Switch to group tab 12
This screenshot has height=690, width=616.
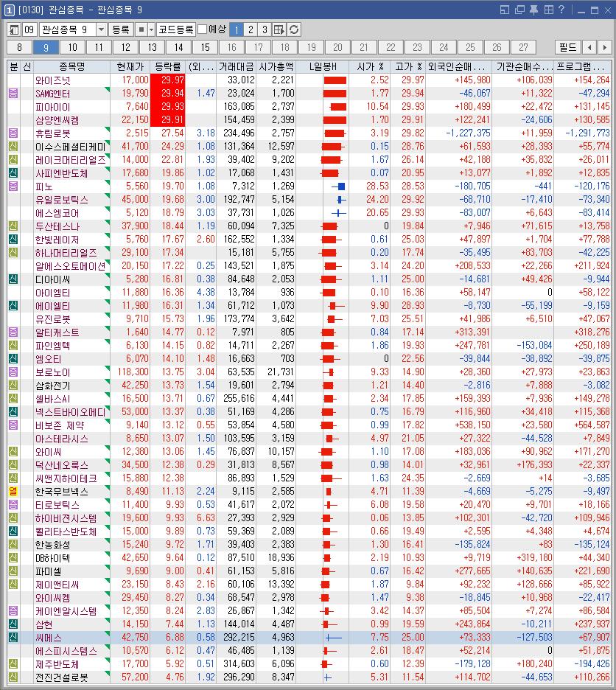point(125,47)
